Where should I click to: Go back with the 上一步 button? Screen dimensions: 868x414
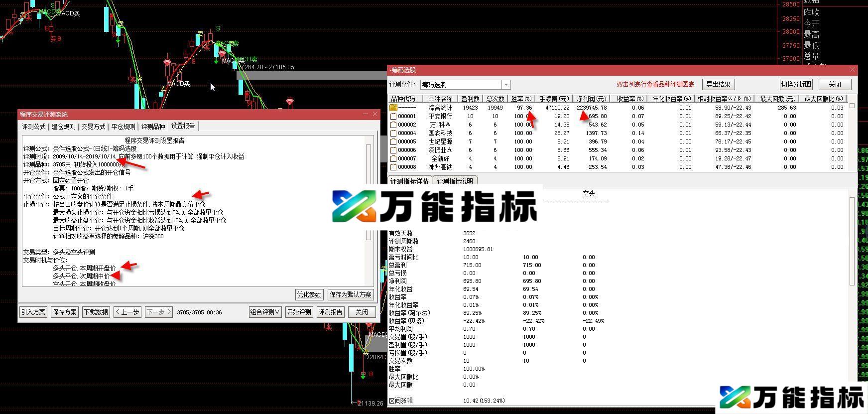click(x=127, y=312)
